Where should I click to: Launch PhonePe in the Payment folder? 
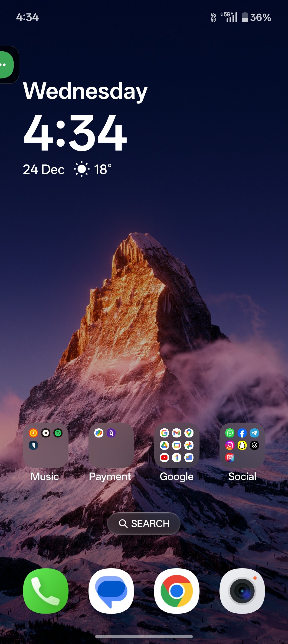click(111, 433)
